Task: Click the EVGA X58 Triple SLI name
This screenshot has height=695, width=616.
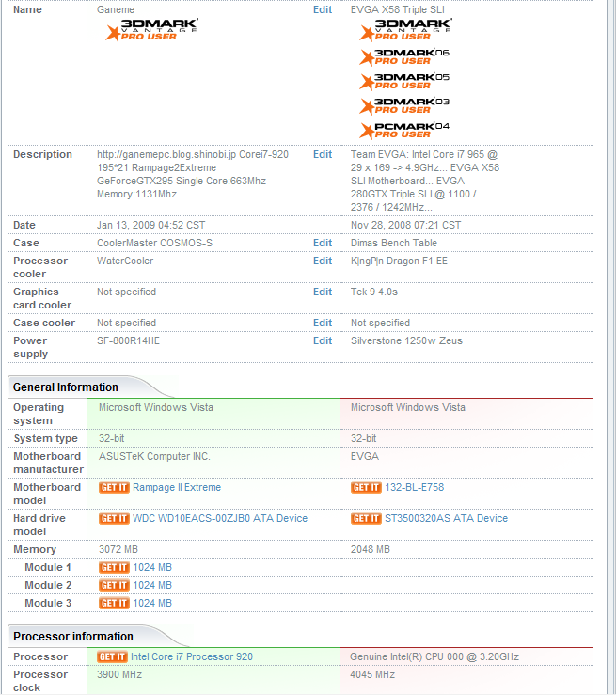Action: point(398,9)
